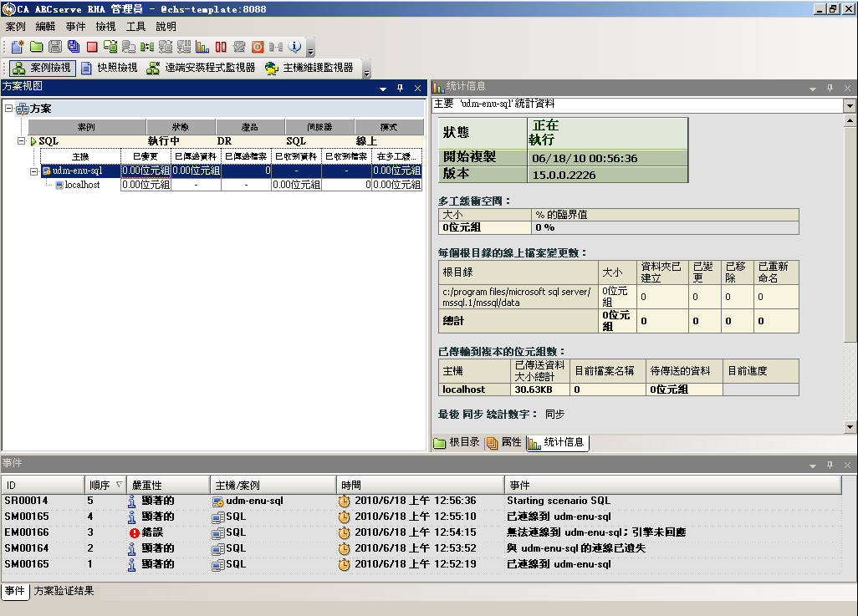The width and height of the screenshot is (858, 616).
Task: Click the save all icon in toolbar
Action: click(74, 47)
